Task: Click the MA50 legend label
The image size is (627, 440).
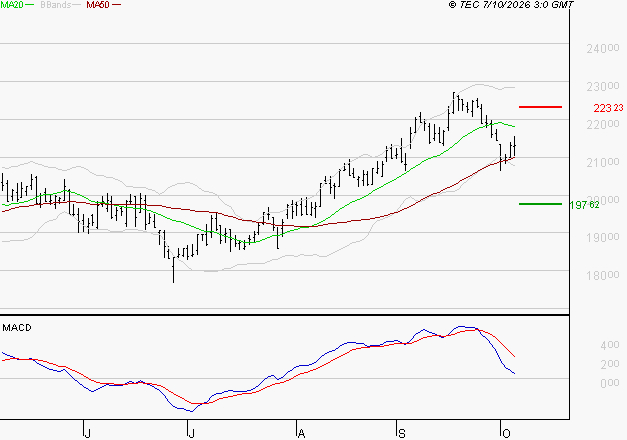Action: pos(98,5)
